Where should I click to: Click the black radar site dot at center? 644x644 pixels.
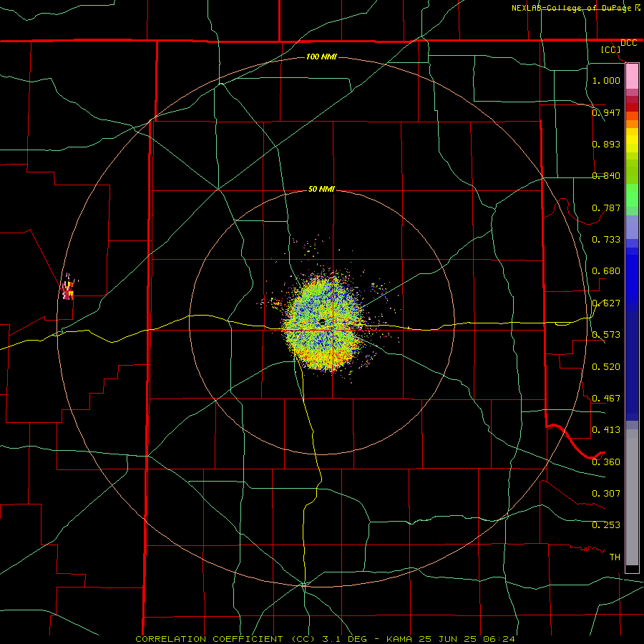pyautogui.click(x=323, y=321)
